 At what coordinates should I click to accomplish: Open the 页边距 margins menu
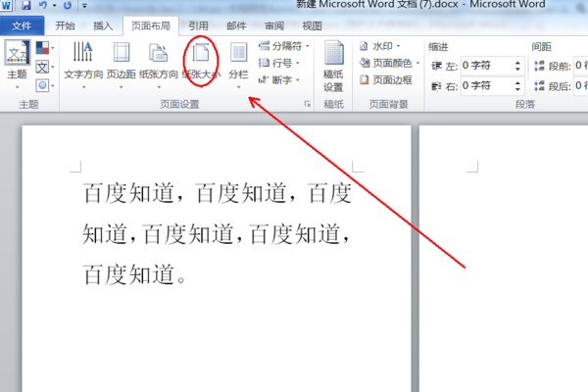click(122, 65)
